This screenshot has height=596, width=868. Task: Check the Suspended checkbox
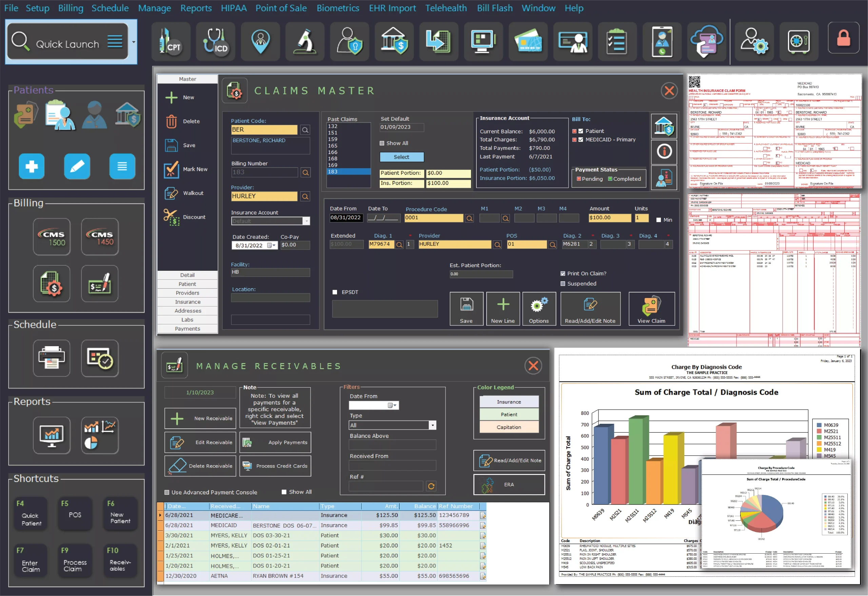563,284
